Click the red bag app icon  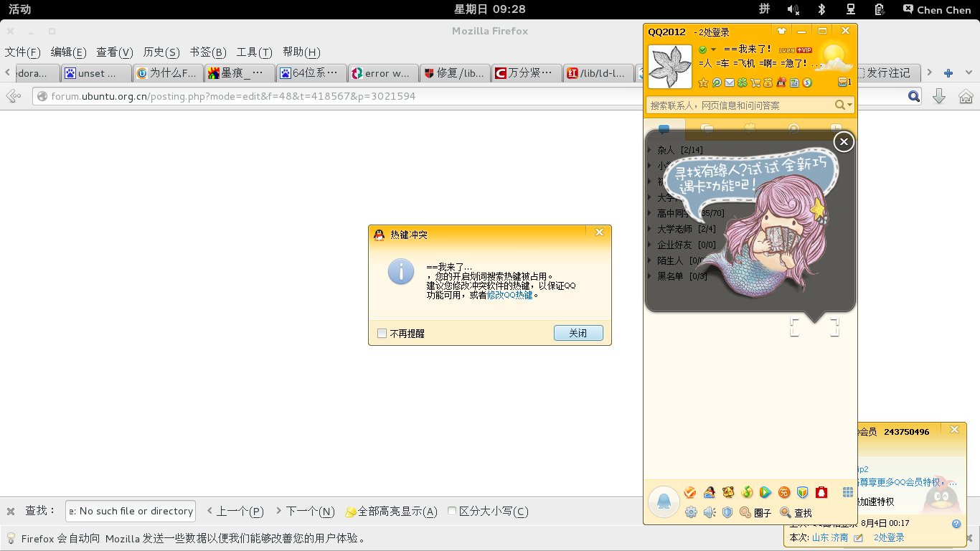[821, 492]
